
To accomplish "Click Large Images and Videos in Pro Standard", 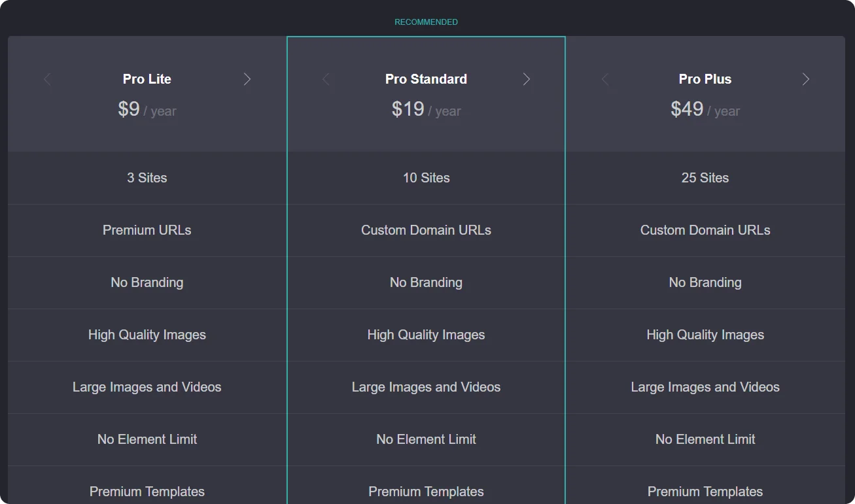I will pos(427,387).
